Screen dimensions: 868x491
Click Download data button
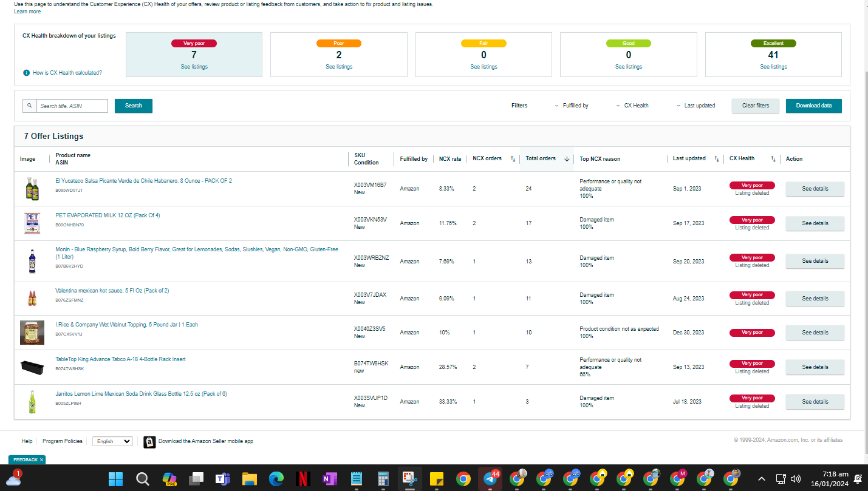[x=814, y=106]
